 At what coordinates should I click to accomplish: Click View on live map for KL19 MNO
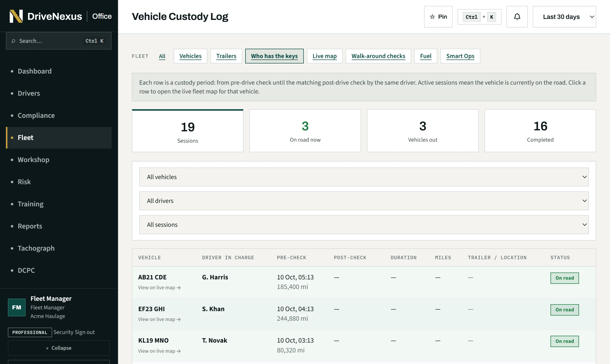coord(159,351)
